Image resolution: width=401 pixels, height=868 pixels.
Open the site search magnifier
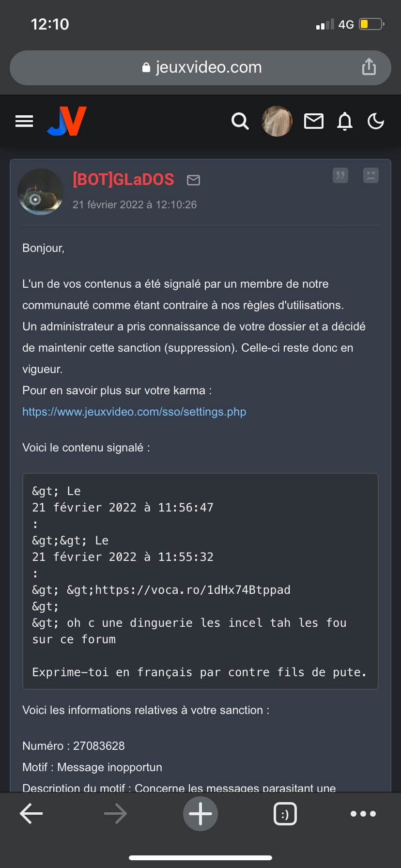tap(240, 121)
